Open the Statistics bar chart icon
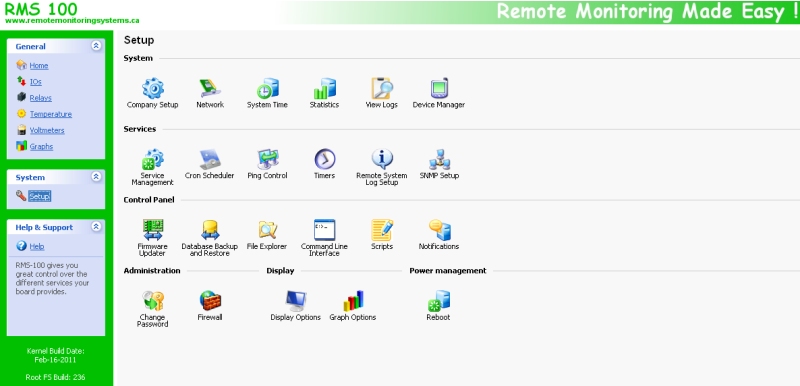This screenshot has width=800, height=386. click(324, 88)
